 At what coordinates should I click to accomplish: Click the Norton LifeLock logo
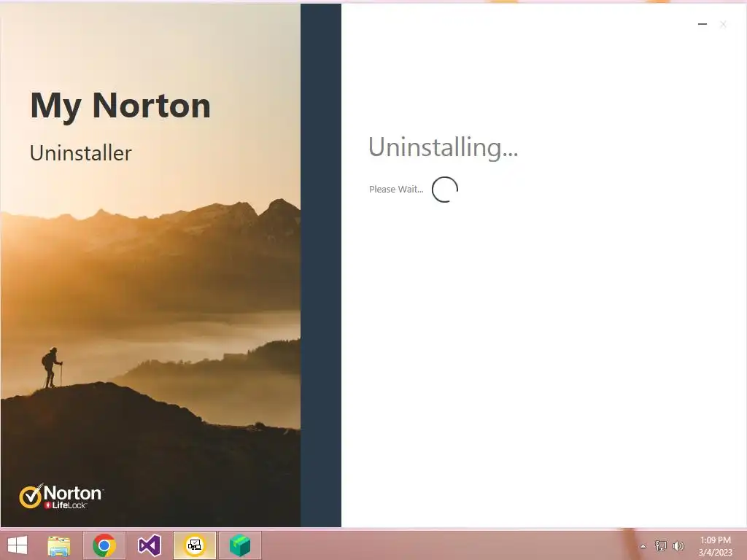pos(61,496)
